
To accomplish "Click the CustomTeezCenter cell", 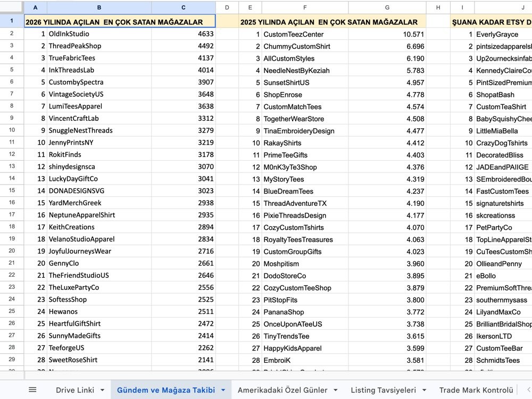I will pos(305,34).
